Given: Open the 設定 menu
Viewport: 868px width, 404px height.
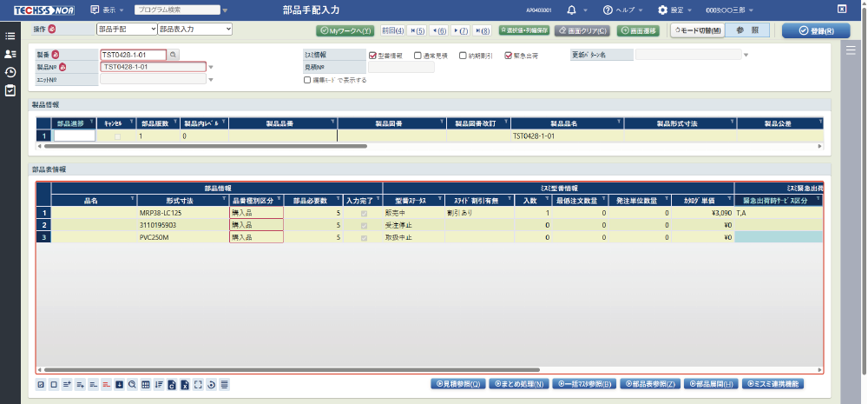Looking at the screenshot, I should pos(674,10).
